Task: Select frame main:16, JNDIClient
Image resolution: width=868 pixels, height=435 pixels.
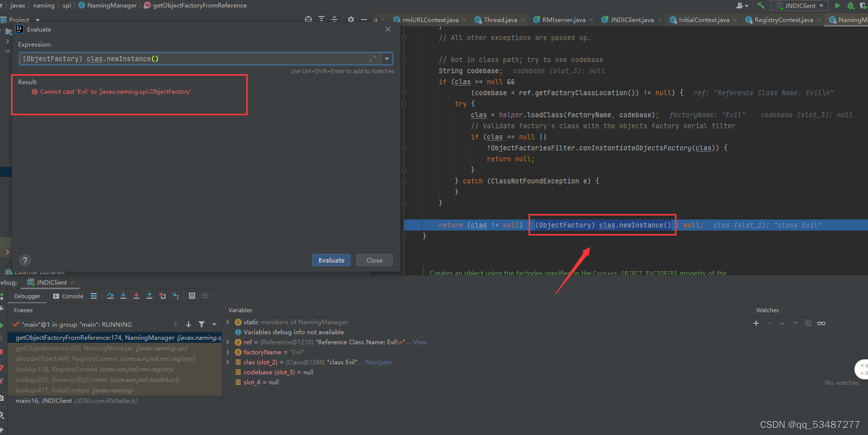Action: [114, 400]
